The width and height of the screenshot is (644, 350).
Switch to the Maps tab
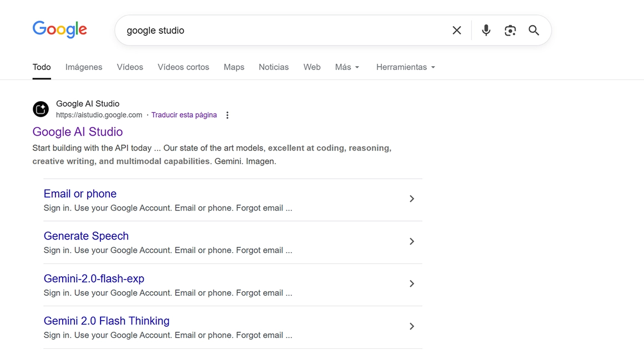(x=234, y=67)
